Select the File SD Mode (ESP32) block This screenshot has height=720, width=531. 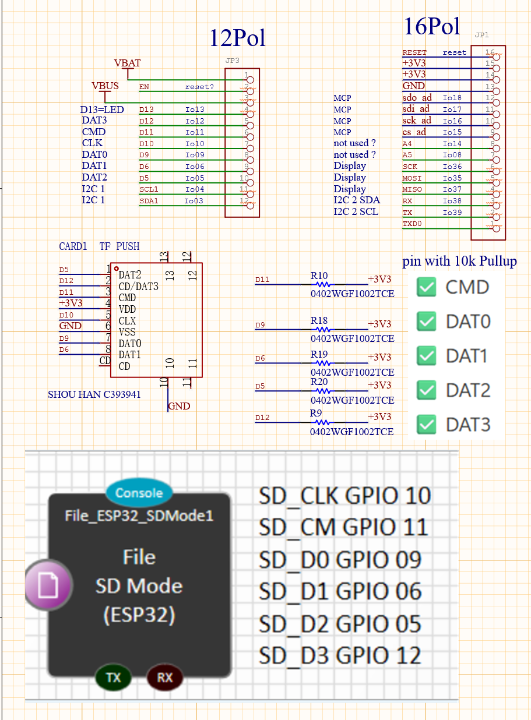coord(139,585)
